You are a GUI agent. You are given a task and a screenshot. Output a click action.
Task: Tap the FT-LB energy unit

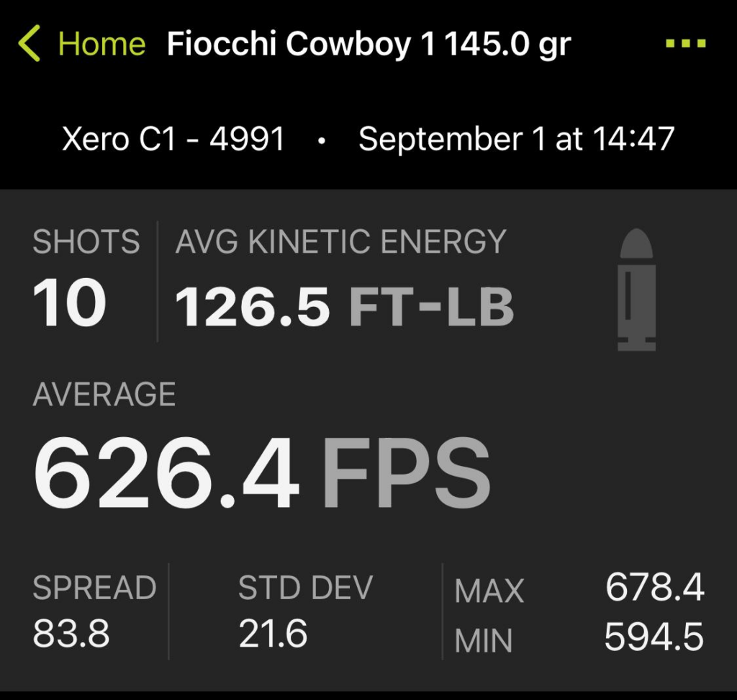tap(431, 306)
